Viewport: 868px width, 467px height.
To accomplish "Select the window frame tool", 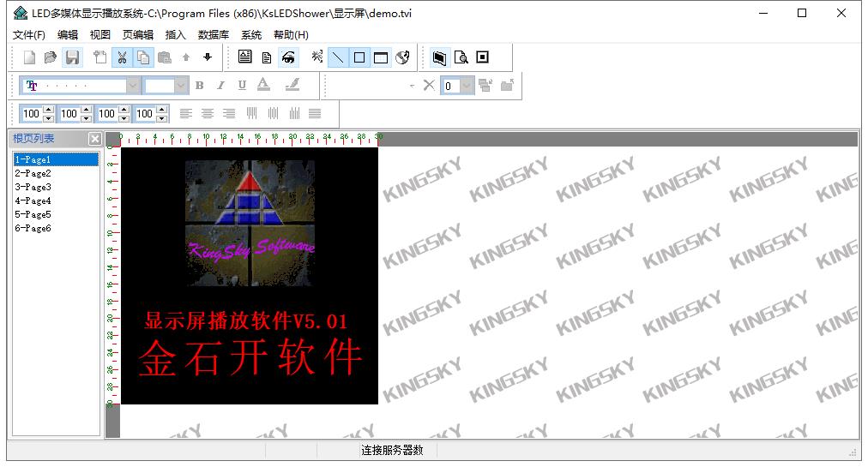I will coord(381,57).
